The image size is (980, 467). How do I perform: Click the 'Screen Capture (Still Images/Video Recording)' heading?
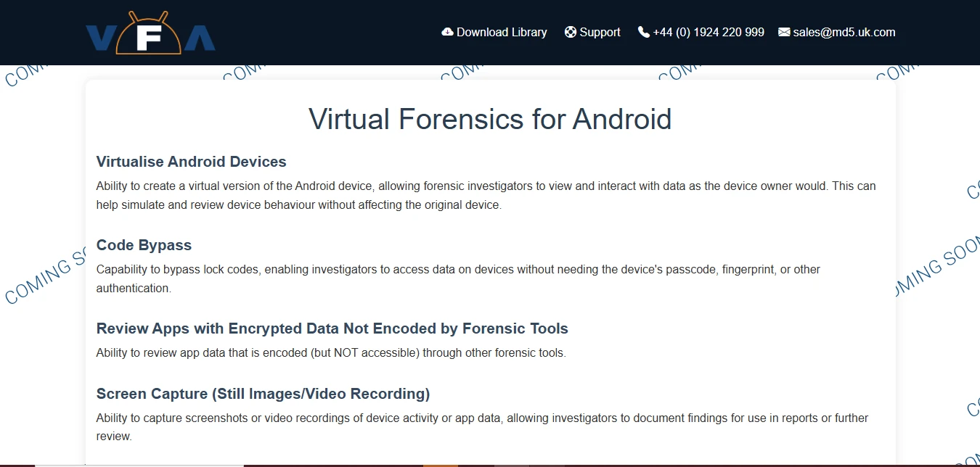[x=263, y=394]
